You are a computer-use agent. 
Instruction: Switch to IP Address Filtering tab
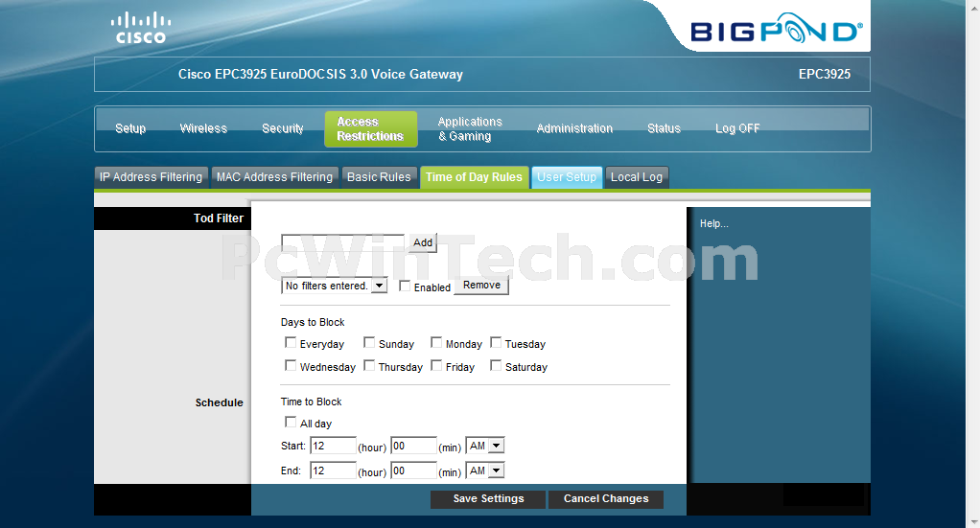coord(151,177)
